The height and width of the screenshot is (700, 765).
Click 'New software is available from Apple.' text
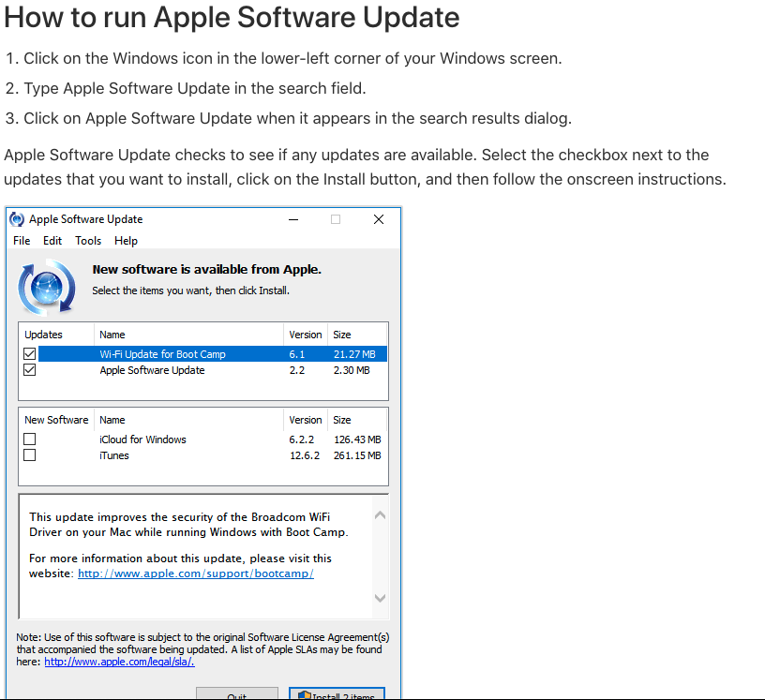(x=207, y=269)
